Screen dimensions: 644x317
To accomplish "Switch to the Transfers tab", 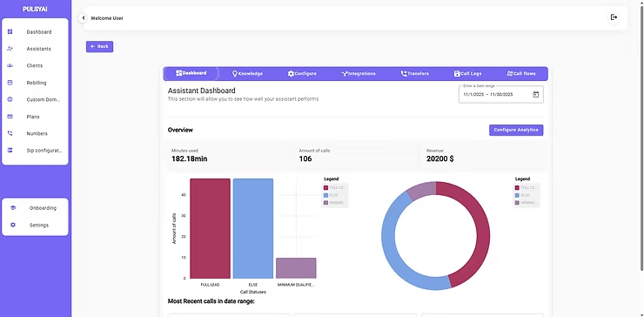I will point(415,74).
